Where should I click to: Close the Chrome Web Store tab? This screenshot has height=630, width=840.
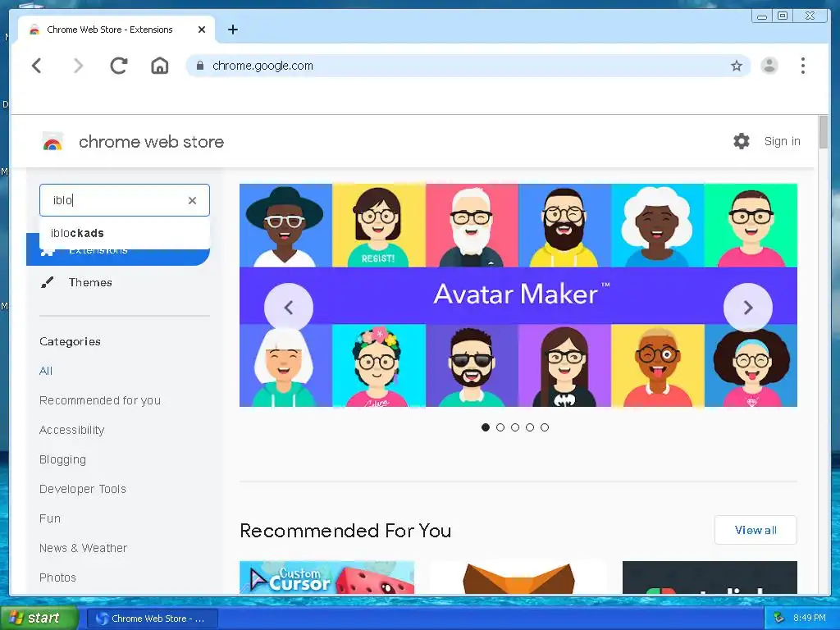pos(202,30)
